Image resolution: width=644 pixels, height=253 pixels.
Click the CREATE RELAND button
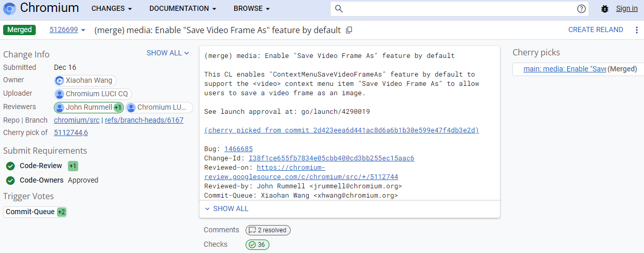pos(596,29)
